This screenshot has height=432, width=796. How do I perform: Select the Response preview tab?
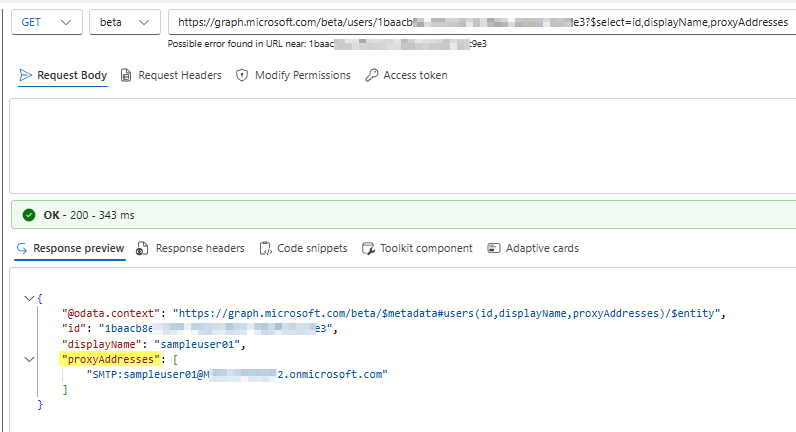click(70, 248)
